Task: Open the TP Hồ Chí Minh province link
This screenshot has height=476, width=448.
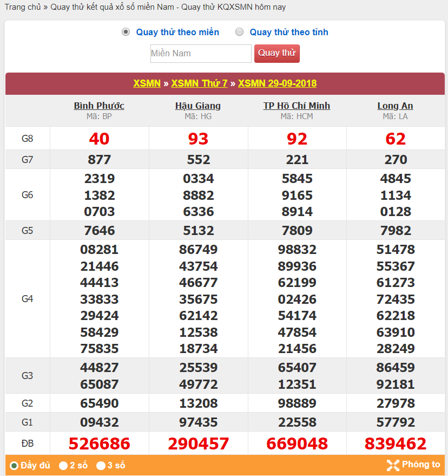Action: [x=297, y=106]
